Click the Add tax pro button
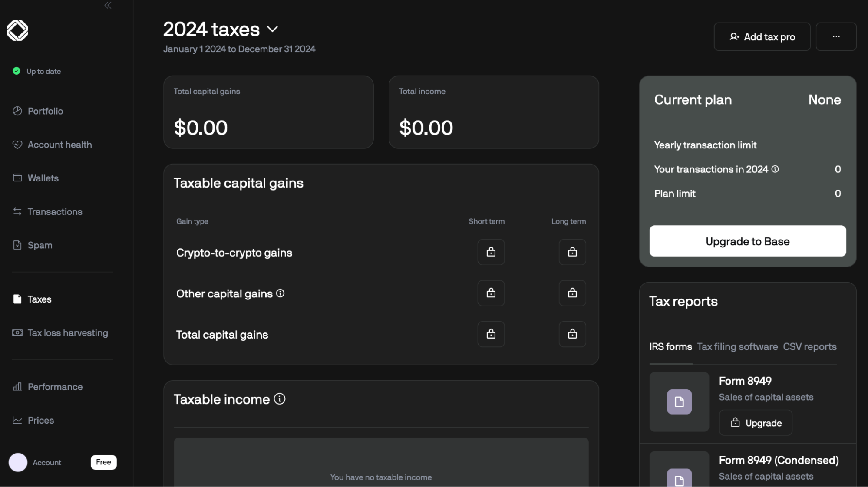868x487 pixels. coord(762,36)
